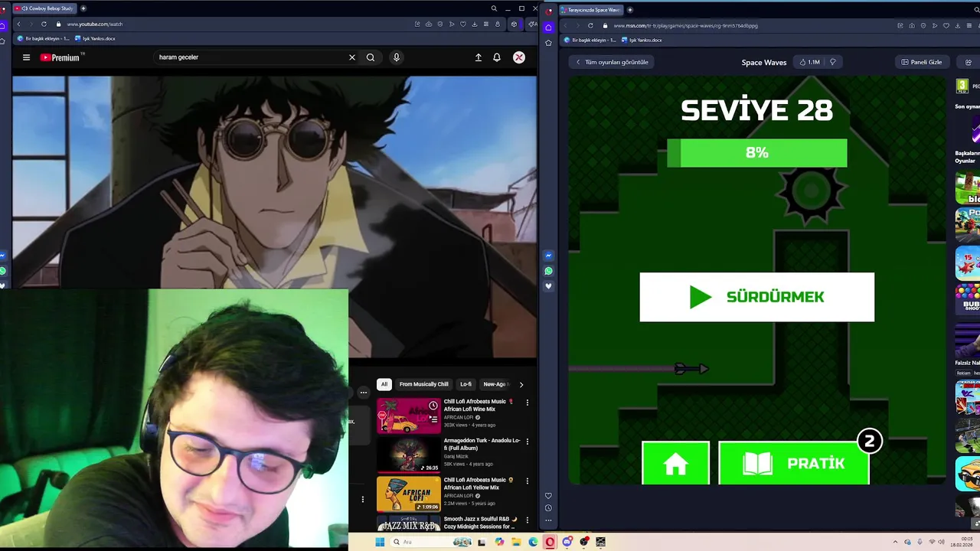Viewport: 980px width, 551px height.
Task: Open Chill Lofi Afrobeats Wine Mix thumbnail
Action: click(x=409, y=416)
